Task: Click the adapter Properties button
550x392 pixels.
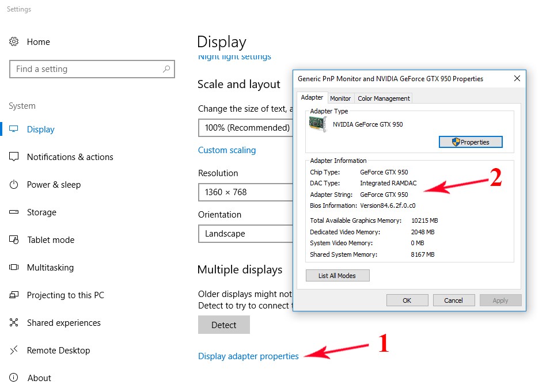Action: point(471,142)
